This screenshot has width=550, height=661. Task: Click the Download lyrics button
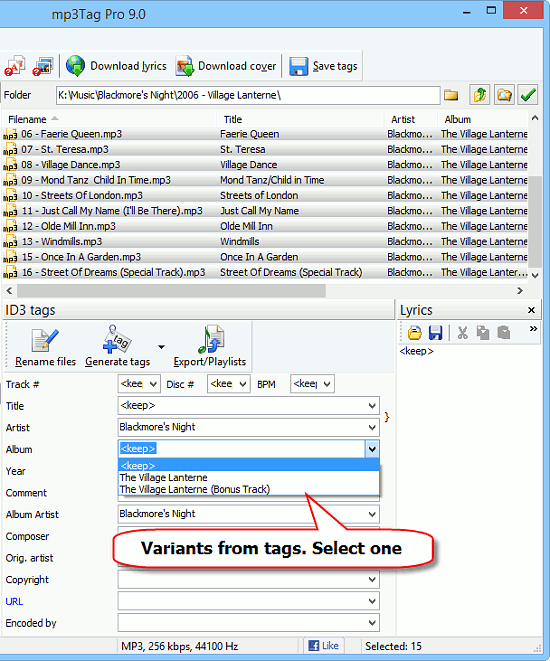pyautogui.click(x=116, y=66)
